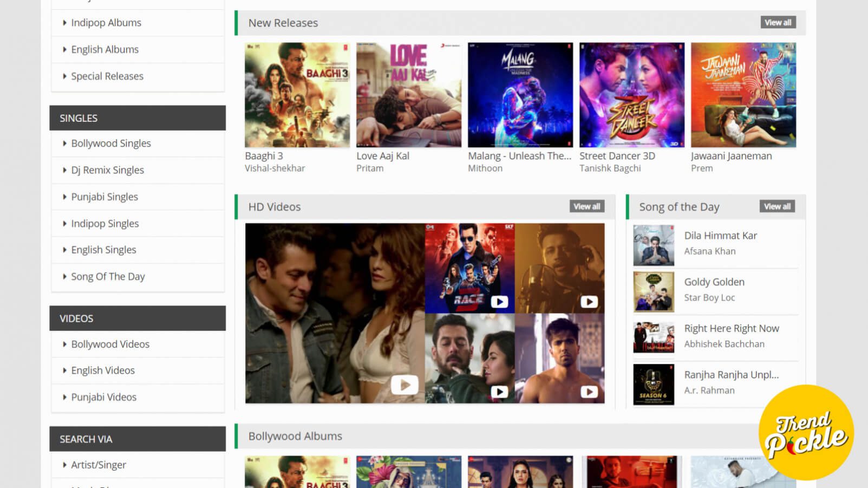Open Malang album cover

(520, 95)
